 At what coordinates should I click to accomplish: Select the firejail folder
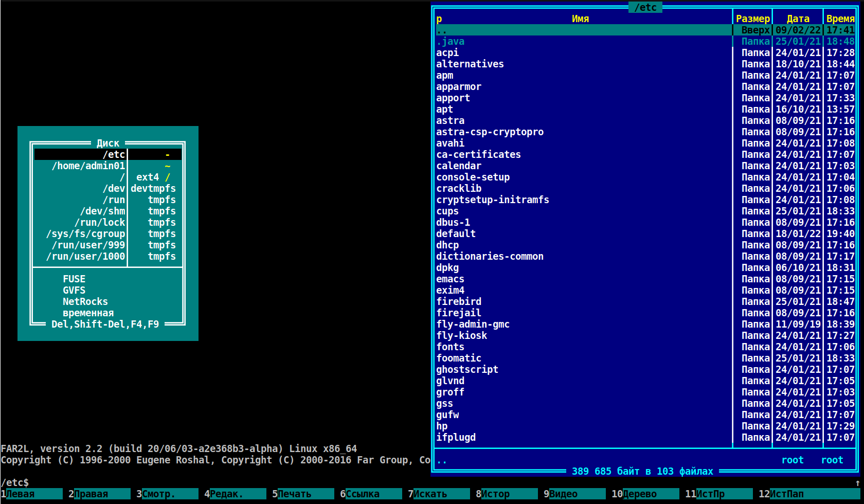[x=645, y=313]
